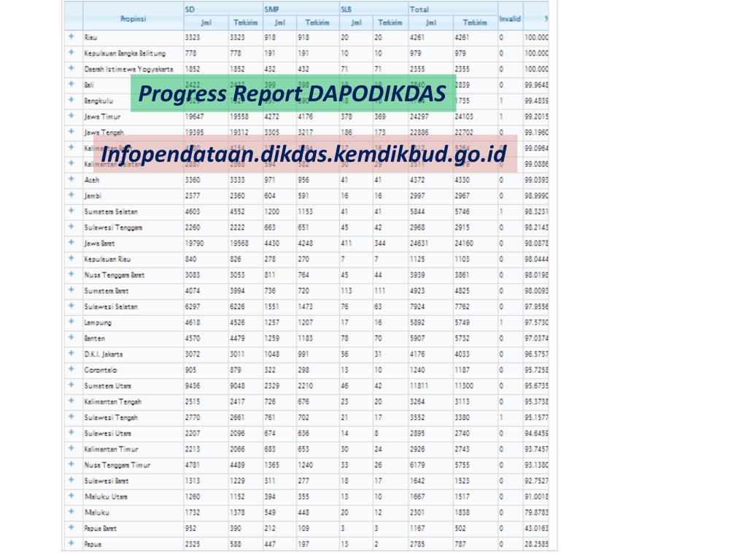The image size is (747, 560).
Task: Expand the Nusa Tenggara Timur row
Action: pyautogui.click(x=71, y=464)
